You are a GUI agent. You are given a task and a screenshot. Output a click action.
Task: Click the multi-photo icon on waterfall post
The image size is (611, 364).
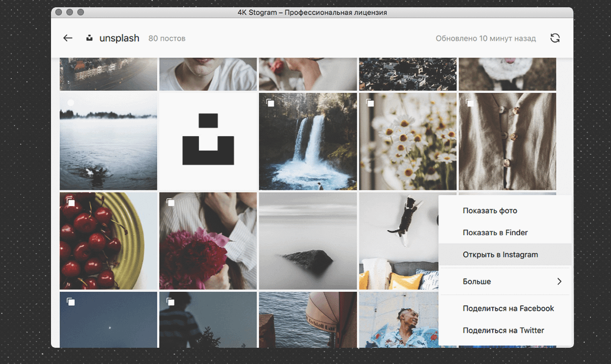[270, 102]
